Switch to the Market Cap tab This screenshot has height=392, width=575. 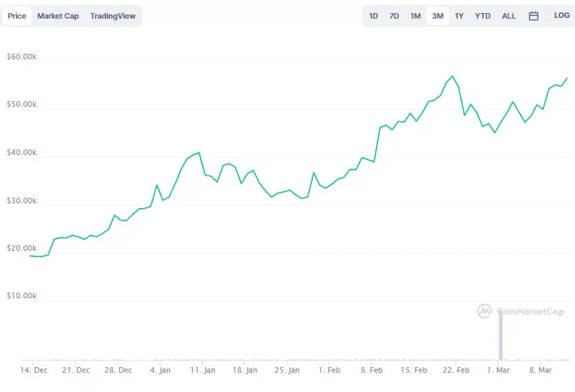[58, 16]
